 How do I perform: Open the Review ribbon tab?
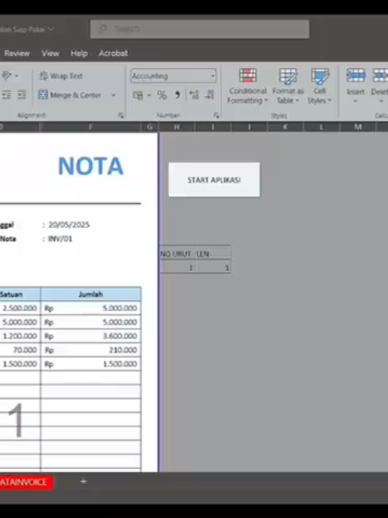(17, 53)
